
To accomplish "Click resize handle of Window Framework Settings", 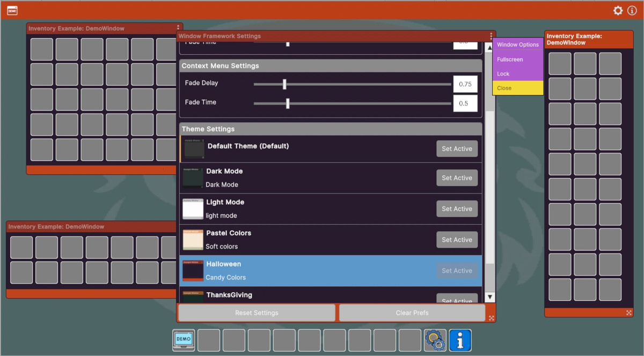I will [x=491, y=318].
